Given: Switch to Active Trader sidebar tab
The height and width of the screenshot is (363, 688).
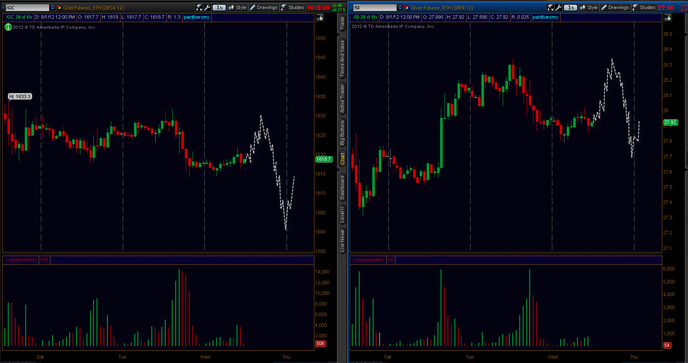Looking at the screenshot, I should click(x=342, y=98).
